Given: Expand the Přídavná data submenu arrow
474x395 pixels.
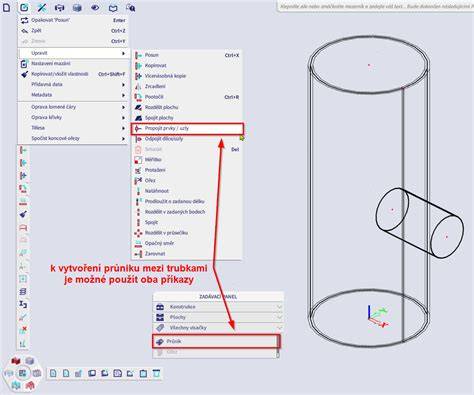Looking at the screenshot, I should pos(123,85).
